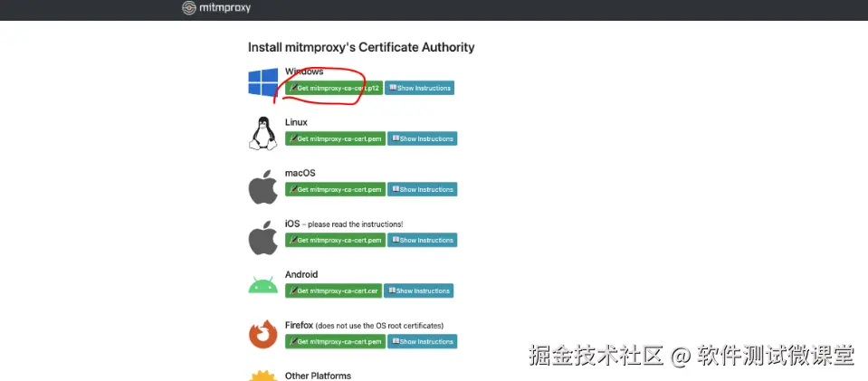Click the Linux Tux penguin icon

[263, 133]
